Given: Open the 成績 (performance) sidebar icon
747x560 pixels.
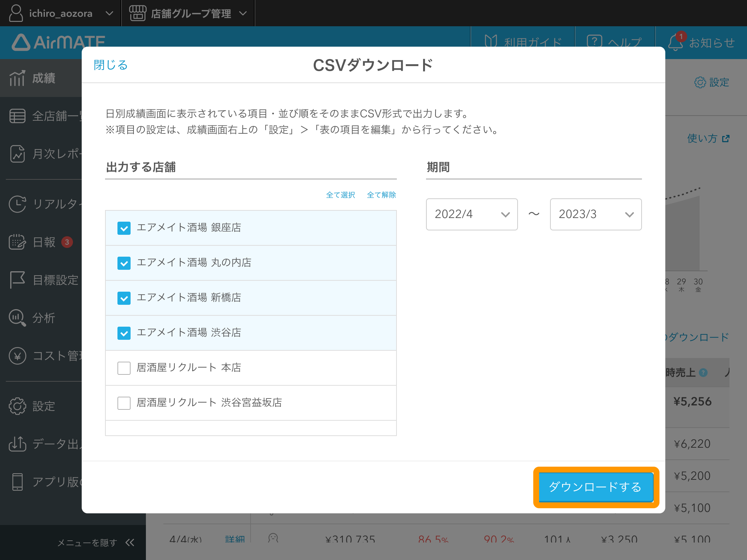Looking at the screenshot, I should pyautogui.click(x=17, y=78).
